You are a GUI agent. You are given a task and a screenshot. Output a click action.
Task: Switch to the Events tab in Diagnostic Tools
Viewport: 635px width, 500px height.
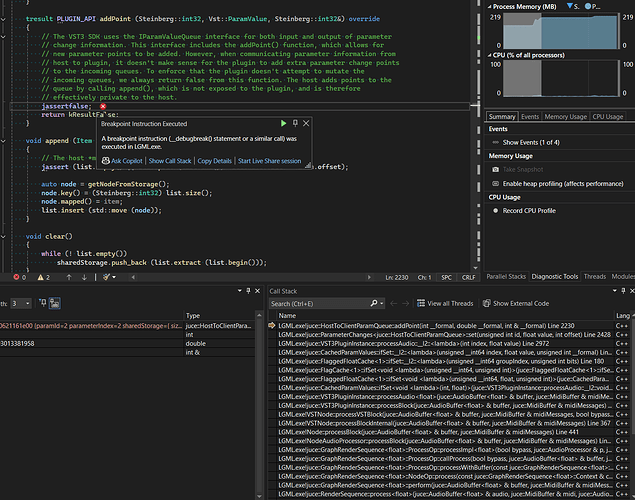click(530, 117)
